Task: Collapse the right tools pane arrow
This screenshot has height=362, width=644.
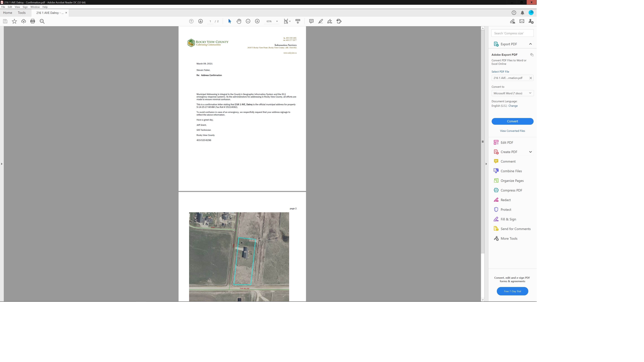Action: pos(486,164)
